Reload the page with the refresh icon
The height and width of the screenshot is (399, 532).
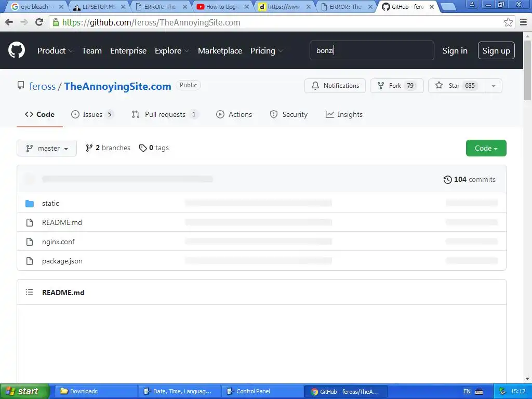click(x=39, y=22)
